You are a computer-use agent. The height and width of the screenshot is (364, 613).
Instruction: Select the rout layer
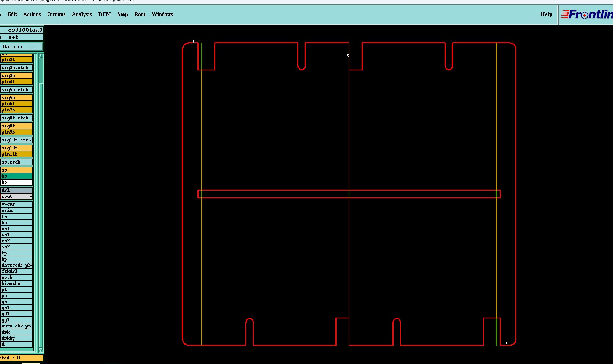(x=16, y=196)
